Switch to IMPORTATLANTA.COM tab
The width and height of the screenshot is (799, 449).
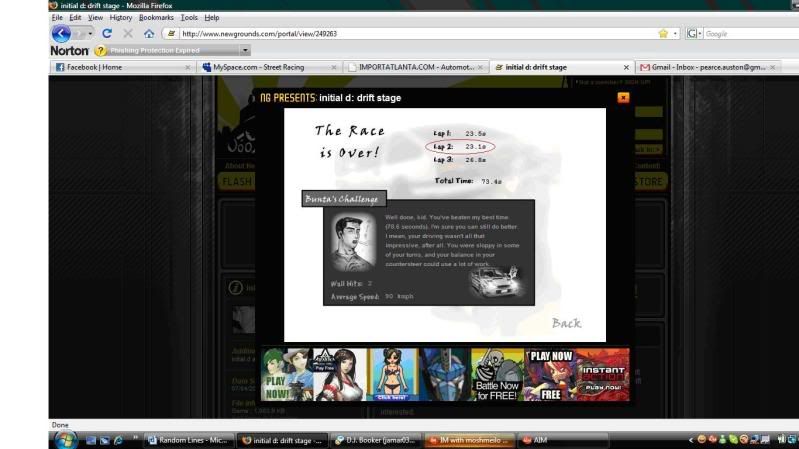[416, 67]
